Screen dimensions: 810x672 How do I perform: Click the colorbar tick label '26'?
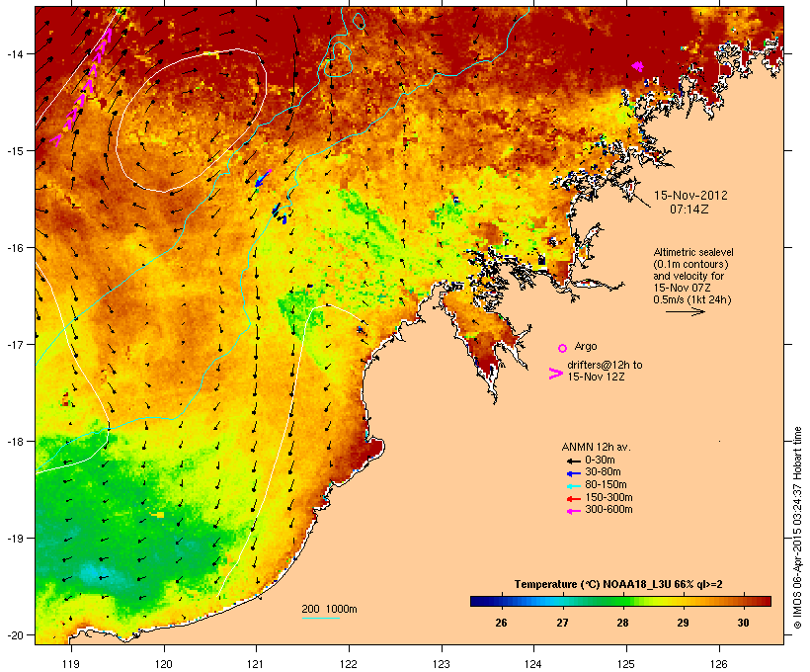coord(501,623)
